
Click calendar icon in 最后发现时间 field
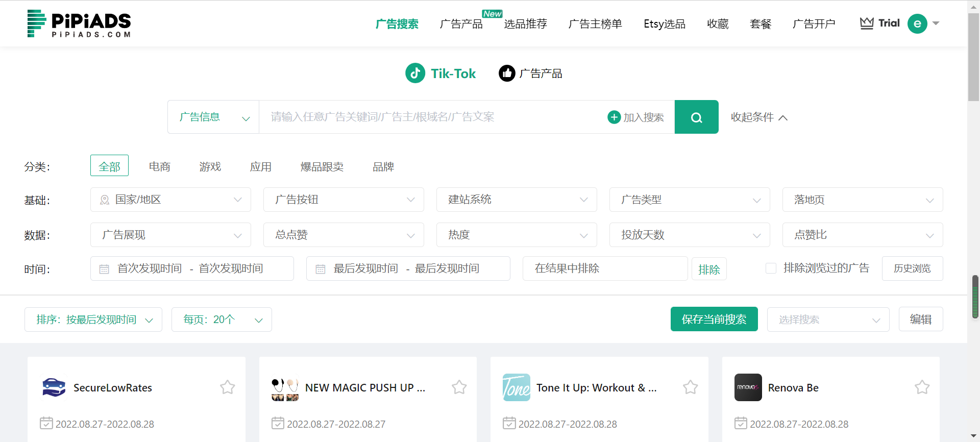pos(321,269)
